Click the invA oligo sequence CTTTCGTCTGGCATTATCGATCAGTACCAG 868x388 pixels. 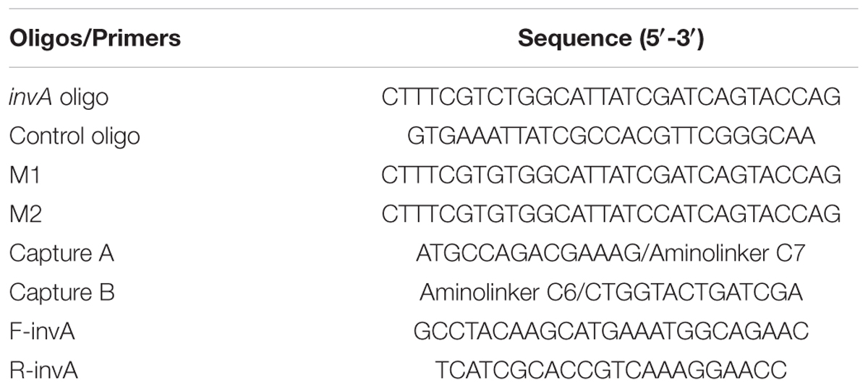pyautogui.click(x=612, y=96)
